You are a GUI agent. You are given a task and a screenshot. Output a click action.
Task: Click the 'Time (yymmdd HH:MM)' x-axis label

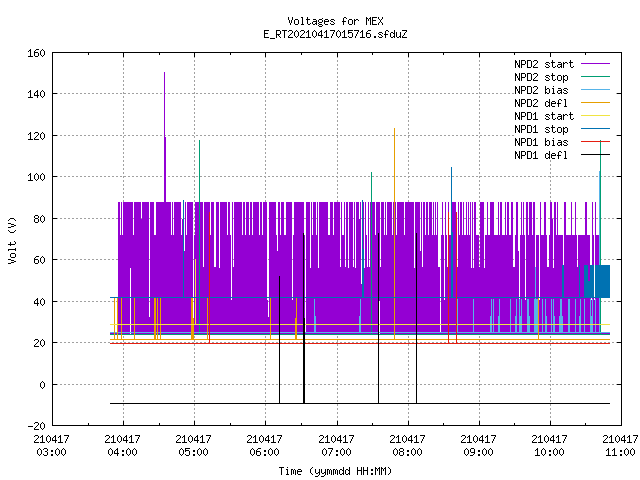pyautogui.click(x=335, y=471)
